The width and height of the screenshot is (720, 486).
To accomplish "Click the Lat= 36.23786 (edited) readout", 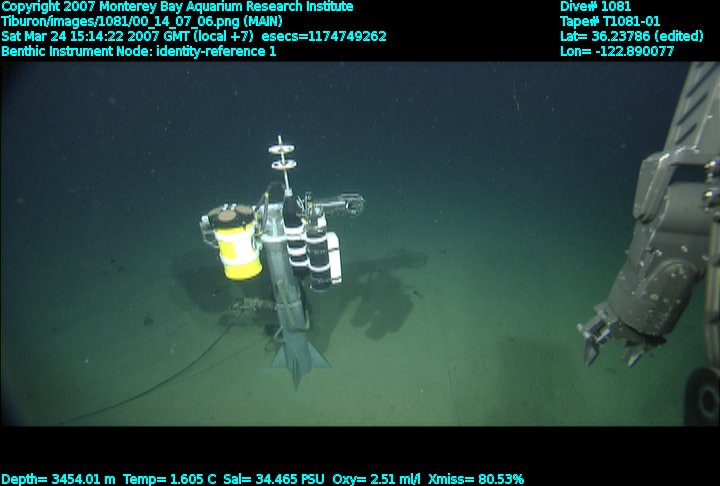I will [x=631, y=36].
